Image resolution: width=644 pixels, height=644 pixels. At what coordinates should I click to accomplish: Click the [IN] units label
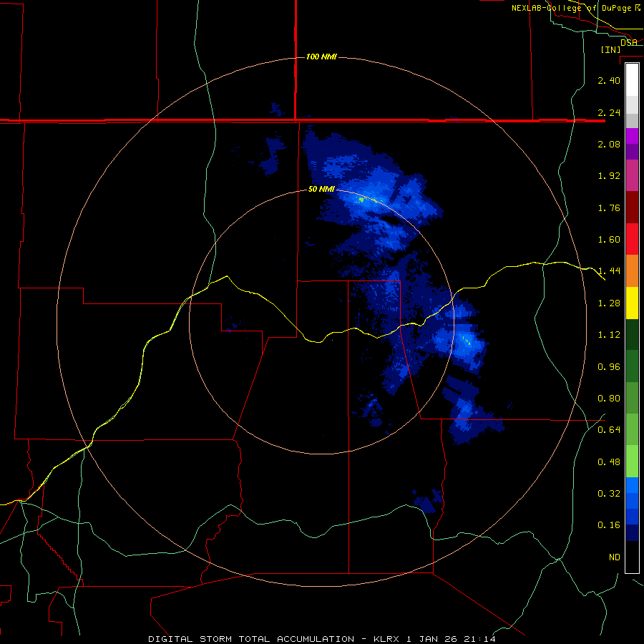pyautogui.click(x=611, y=49)
